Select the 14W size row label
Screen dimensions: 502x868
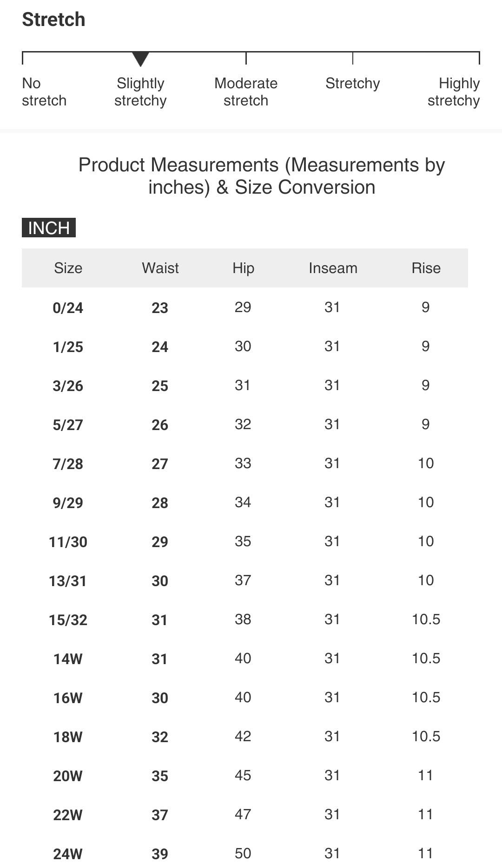(x=68, y=659)
